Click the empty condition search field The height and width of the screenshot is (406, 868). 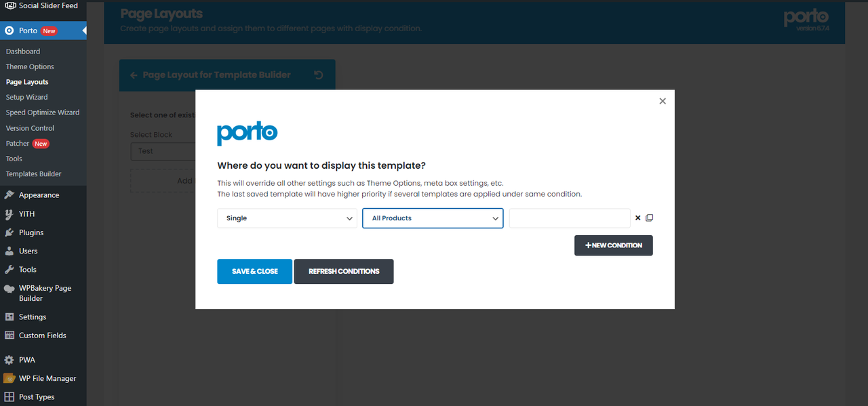570,218
